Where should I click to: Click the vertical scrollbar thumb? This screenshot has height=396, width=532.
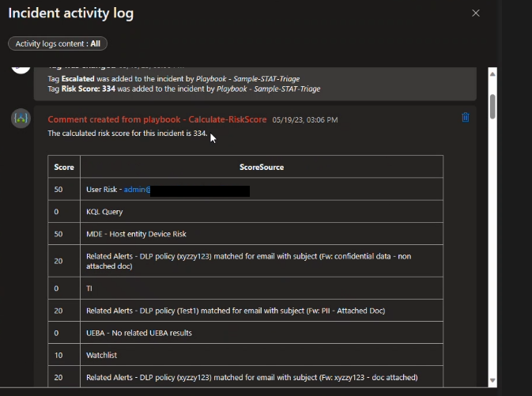tap(492, 107)
